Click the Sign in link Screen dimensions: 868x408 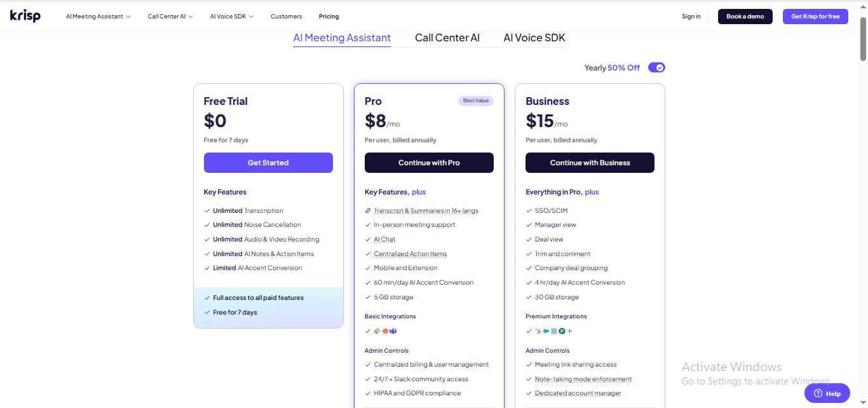click(691, 17)
